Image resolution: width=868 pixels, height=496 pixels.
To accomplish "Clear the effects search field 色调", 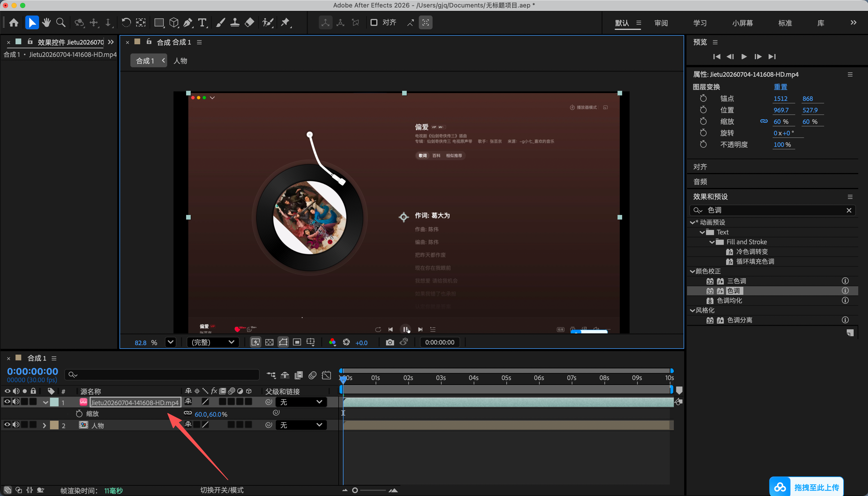I will pyautogui.click(x=849, y=210).
